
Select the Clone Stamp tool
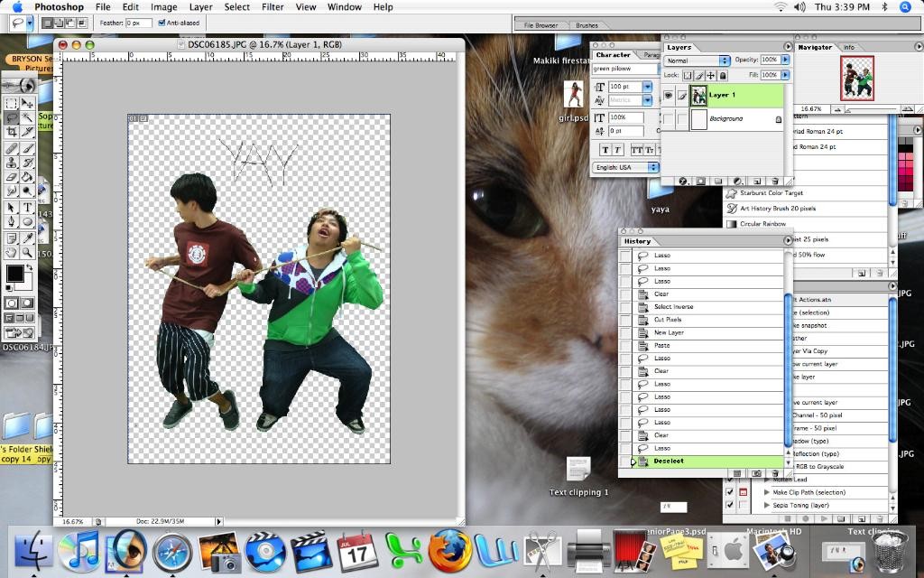click(11, 163)
